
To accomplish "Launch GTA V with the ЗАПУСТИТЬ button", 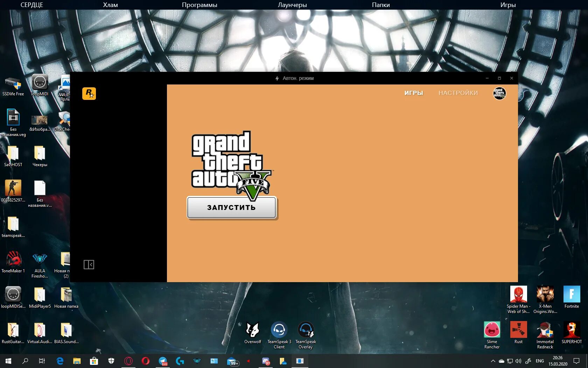I will point(232,207).
